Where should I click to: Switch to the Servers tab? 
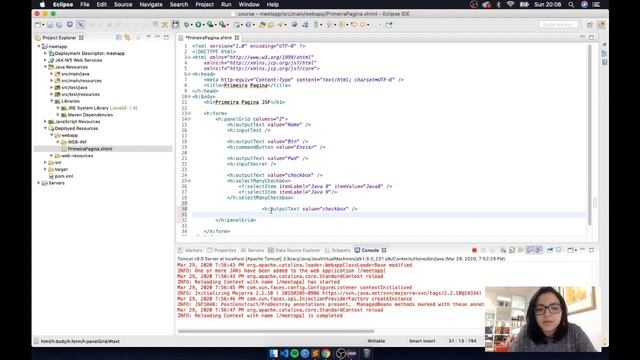click(x=253, y=250)
